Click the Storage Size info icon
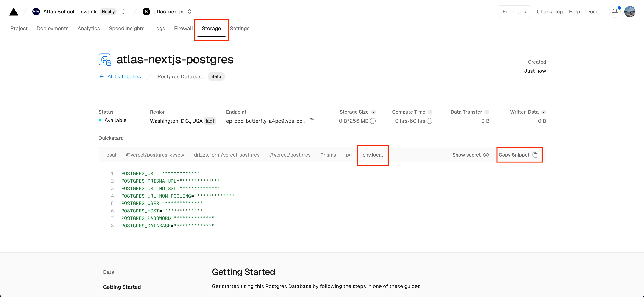Screen dimensions: 644x297 (x=373, y=112)
